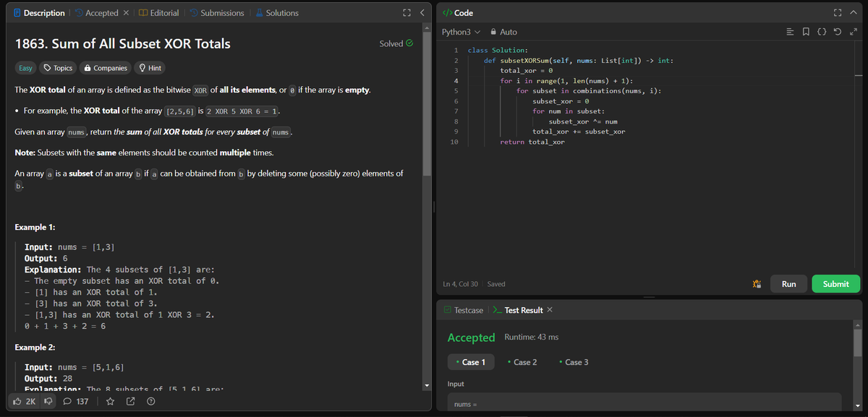Viewport: 868px width, 417px height.
Task: Share the problem via share icon
Action: click(x=130, y=401)
